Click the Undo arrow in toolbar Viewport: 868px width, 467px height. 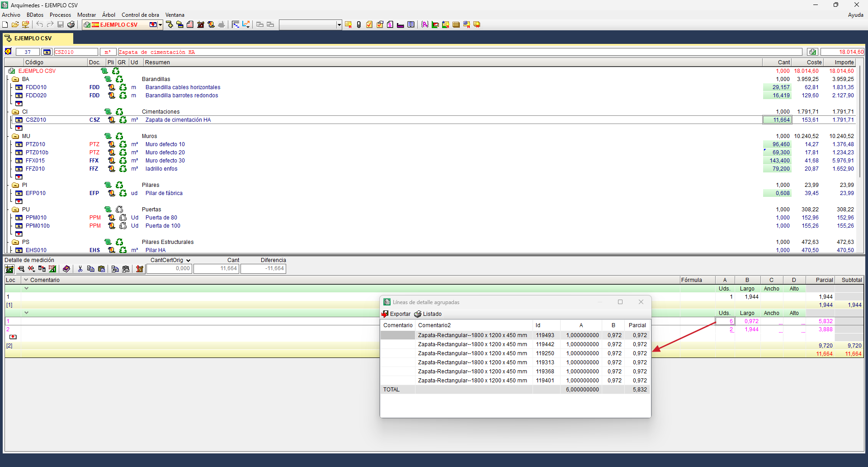click(x=40, y=24)
